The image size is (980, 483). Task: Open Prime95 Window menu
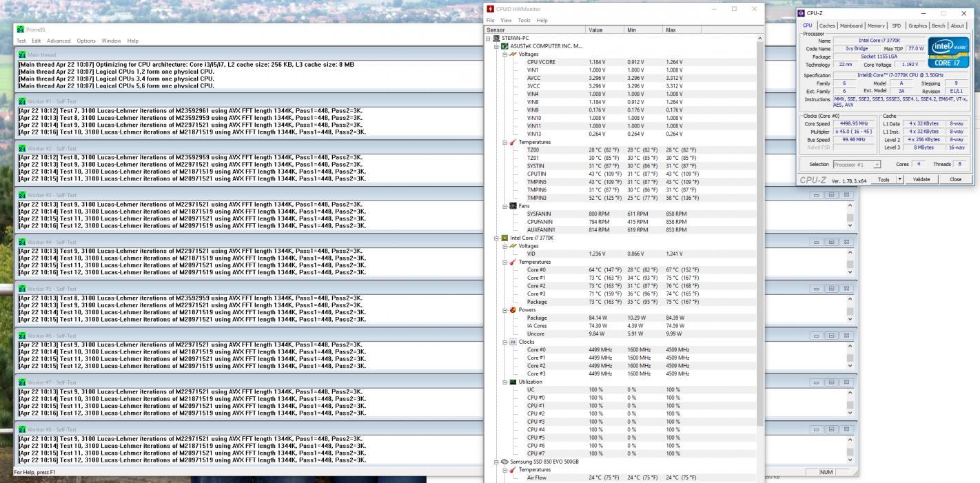111,41
